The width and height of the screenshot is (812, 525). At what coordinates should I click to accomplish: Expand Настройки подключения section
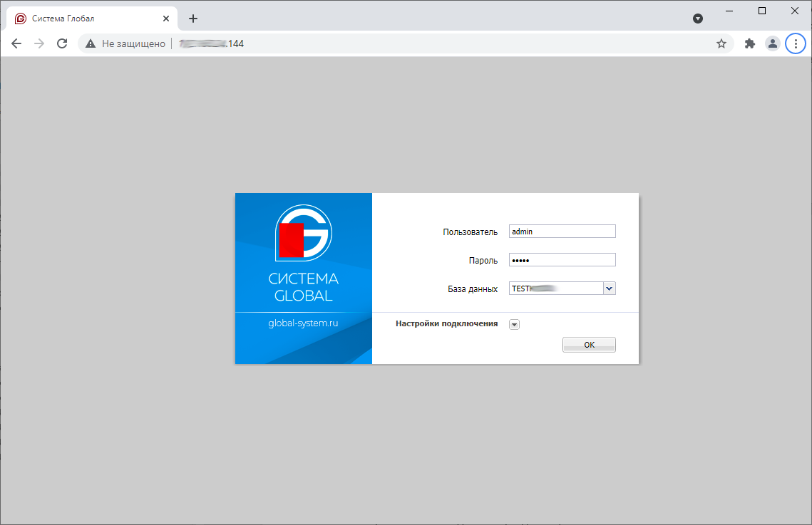(x=515, y=324)
